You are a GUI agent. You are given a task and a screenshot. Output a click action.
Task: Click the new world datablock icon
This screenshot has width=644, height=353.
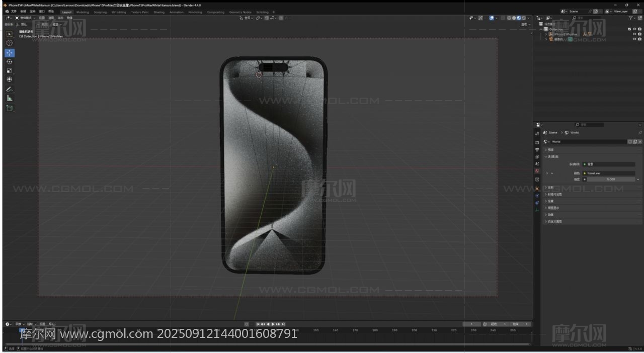point(635,142)
